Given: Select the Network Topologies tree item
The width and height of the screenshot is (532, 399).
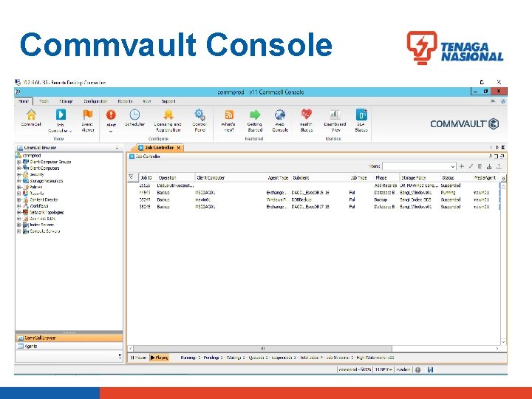Looking at the screenshot, I should point(47,212).
